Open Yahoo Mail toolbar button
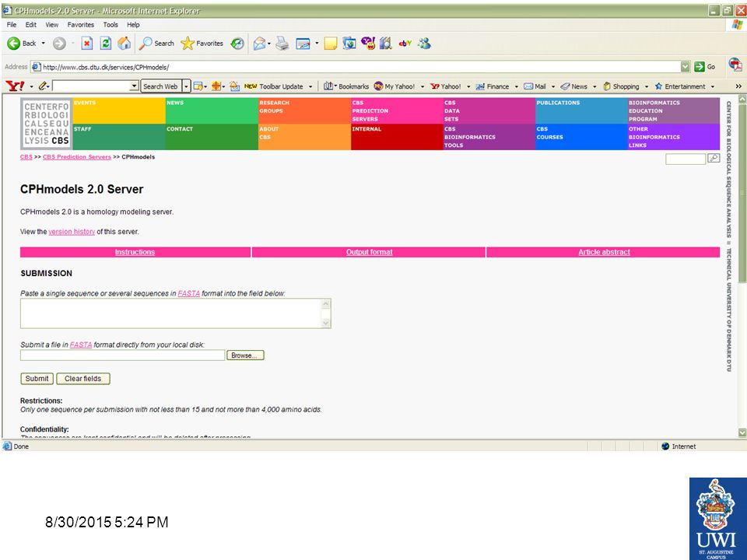Image resolution: width=747 pixels, height=560 pixels. 535,86
